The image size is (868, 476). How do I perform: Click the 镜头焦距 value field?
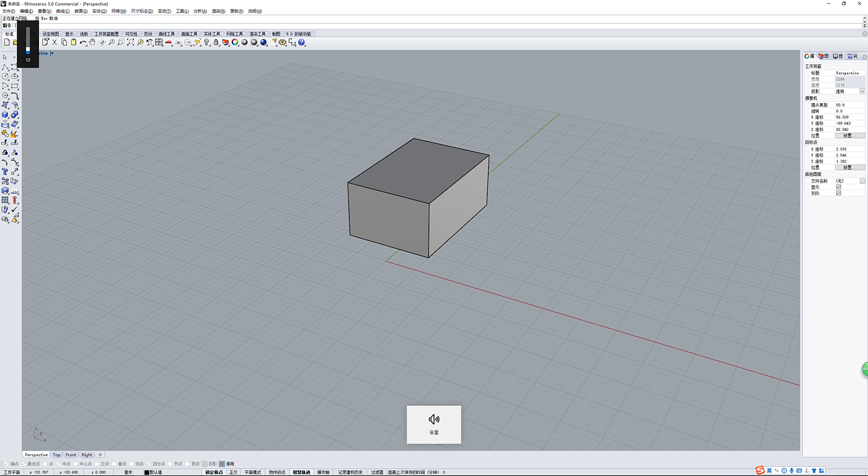point(849,105)
